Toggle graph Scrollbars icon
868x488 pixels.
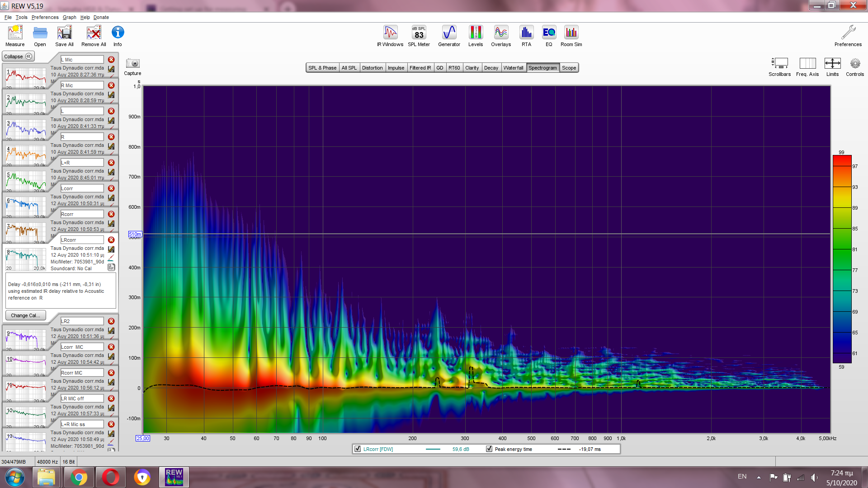click(779, 67)
